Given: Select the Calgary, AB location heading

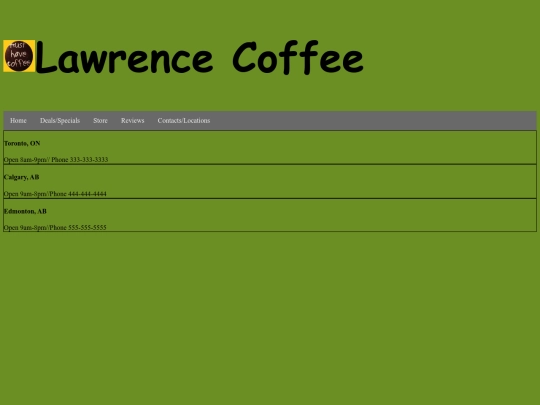Looking at the screenshot, I should [x=21, y=177].
